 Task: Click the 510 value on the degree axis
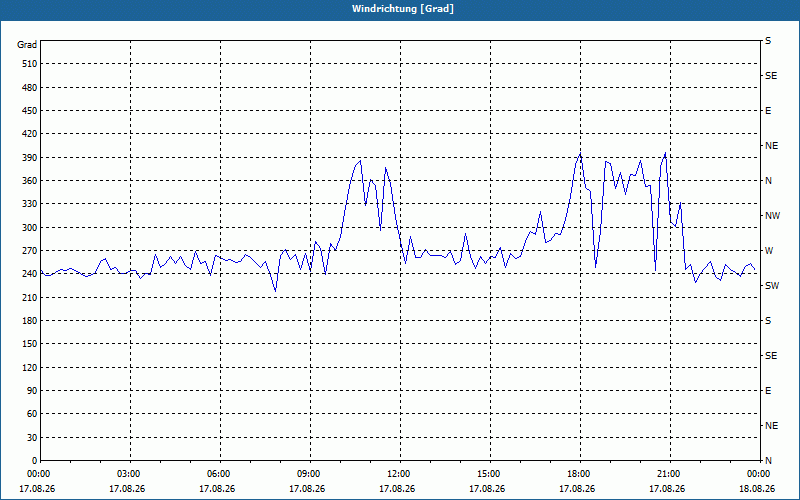point(30,64)
